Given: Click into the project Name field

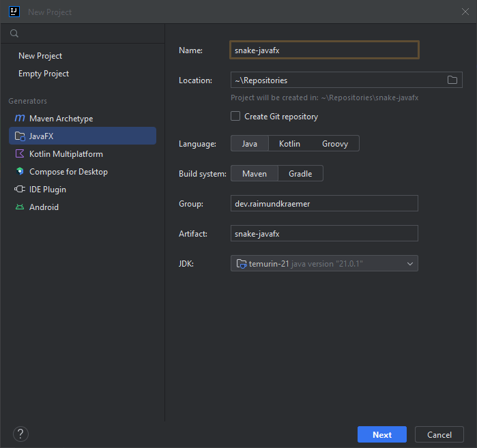Looking at the screenshot, I should click(324, 50).
